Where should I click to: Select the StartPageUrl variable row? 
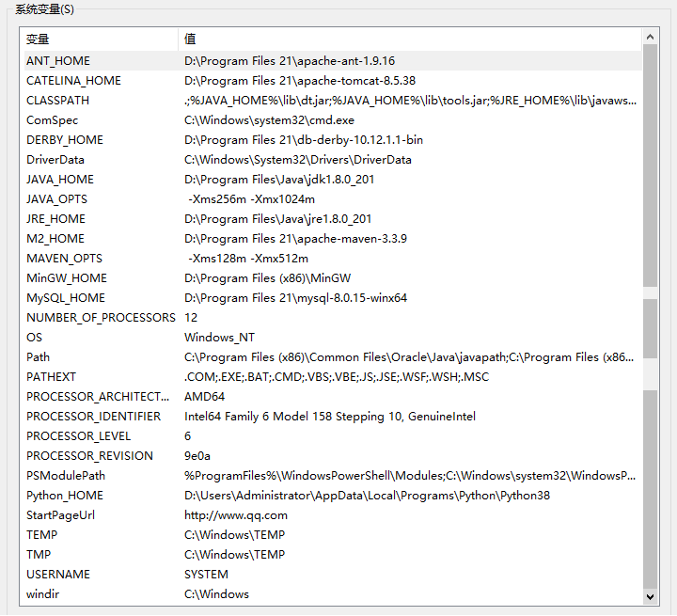[333, 515]
